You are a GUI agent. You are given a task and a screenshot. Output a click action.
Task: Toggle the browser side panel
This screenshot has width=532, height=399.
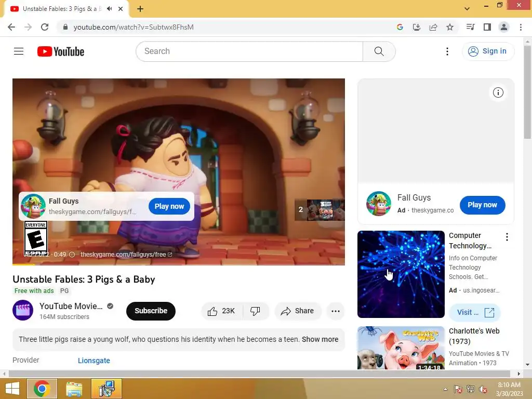click(x=487, y=27)
